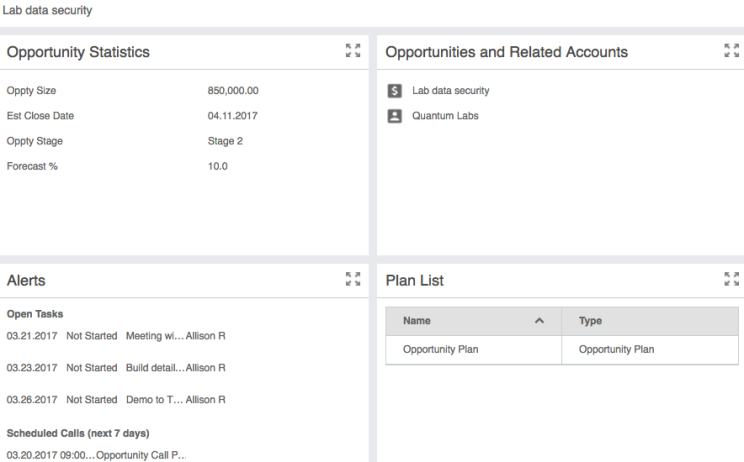Expand the Opportunity Statistics panel

pos(352,53)
